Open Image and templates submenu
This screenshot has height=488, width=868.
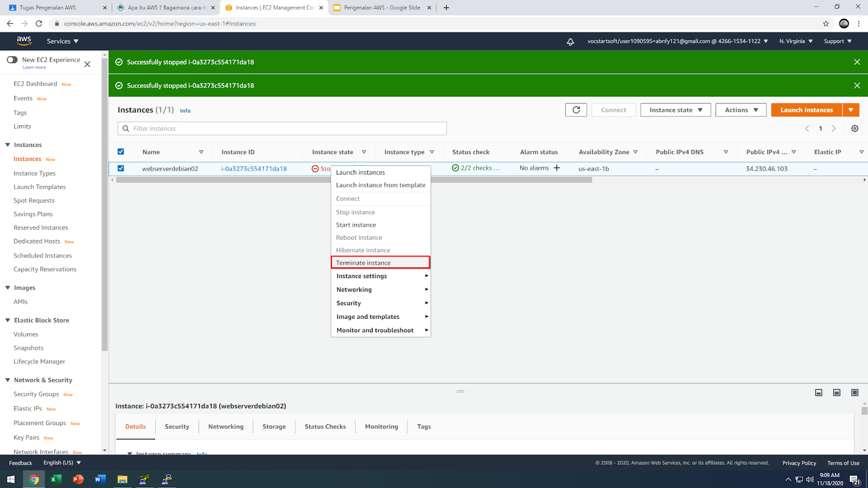click(x=380, y=317)
